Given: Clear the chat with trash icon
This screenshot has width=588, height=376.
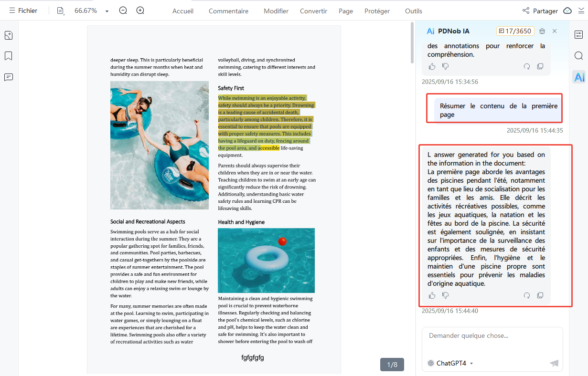Looking at the screenshot, I should tap(542, 31).
